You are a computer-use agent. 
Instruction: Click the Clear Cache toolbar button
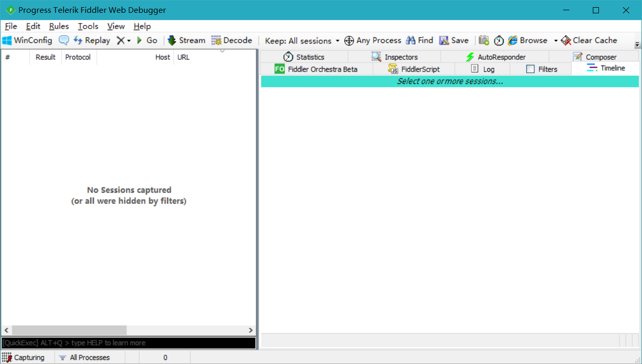click(x=589, y=40)
